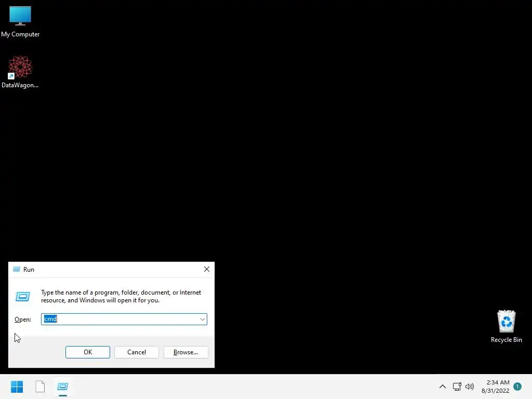532x399 pixels.
Task: Click Cancel in the Run dialog
Action: [137, 352]
